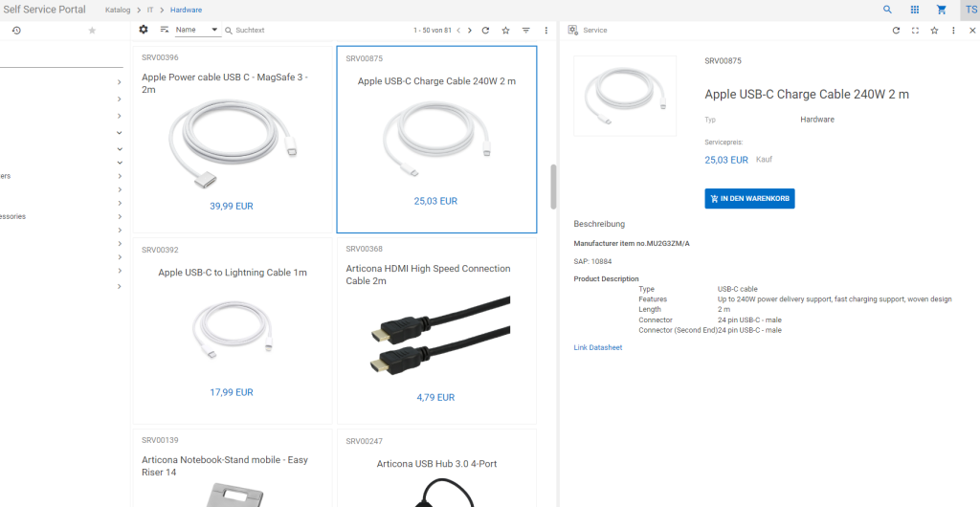Toggle sort direction icon beside Name
The width and height of the screenshot is (980, 507).
pyautogui.click(x=165, y=30)
